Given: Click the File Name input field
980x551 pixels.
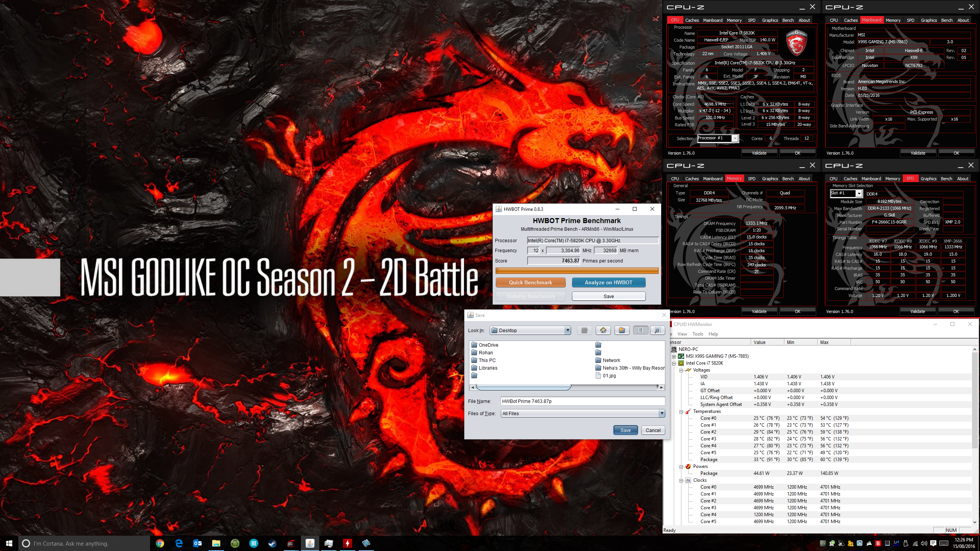Looking at the screenshot, I should tap(583, 401).
